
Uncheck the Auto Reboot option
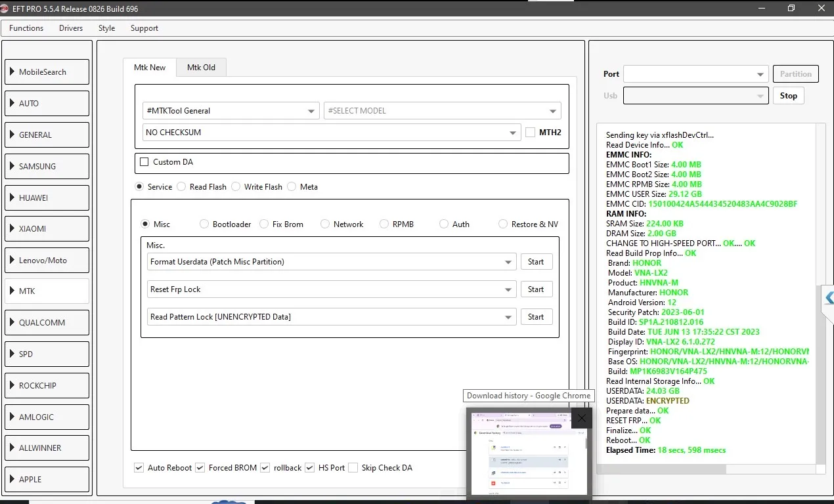point(139,468)
